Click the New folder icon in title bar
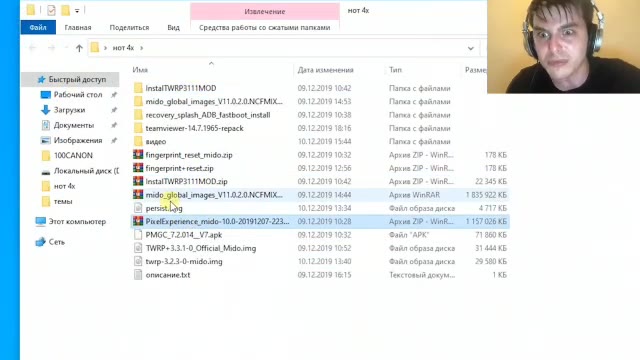The width and height of the screenshot is (640, 360). pyautogui.click(x=65, y=10)
